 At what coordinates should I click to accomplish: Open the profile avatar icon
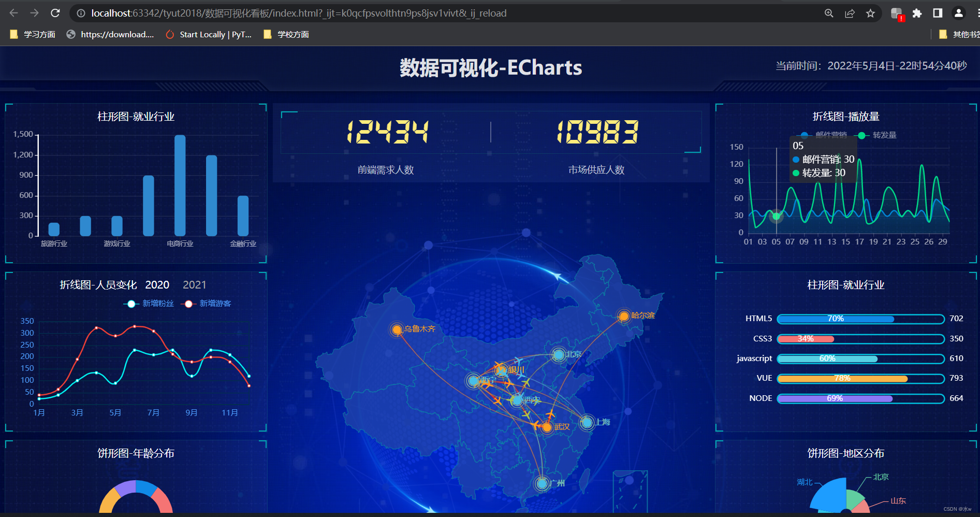[959, 13]
